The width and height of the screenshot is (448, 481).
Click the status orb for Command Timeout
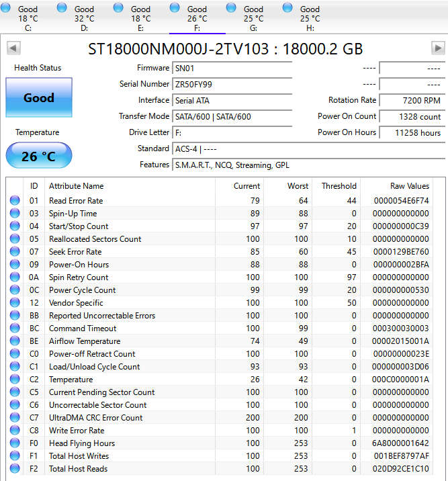point(15,328)
